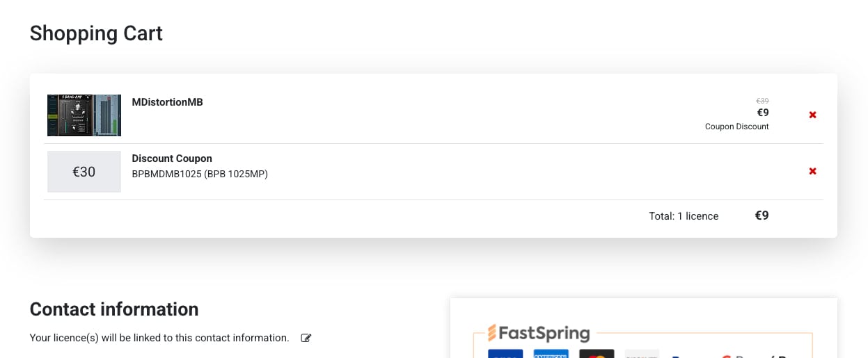The height and width of the screenshot is (358, 868).
Task: Choose the Mastercard payment icon
Action: click(597, 354)
